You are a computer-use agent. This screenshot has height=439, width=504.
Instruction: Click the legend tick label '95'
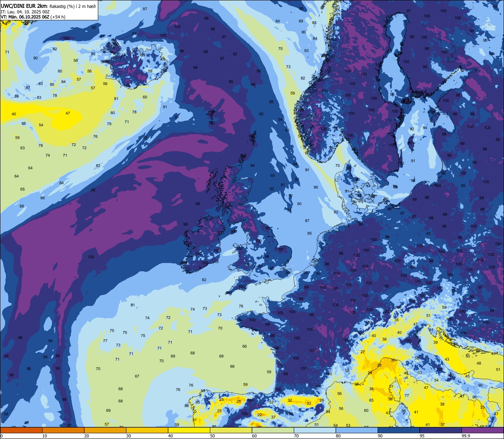coord(422,436)
